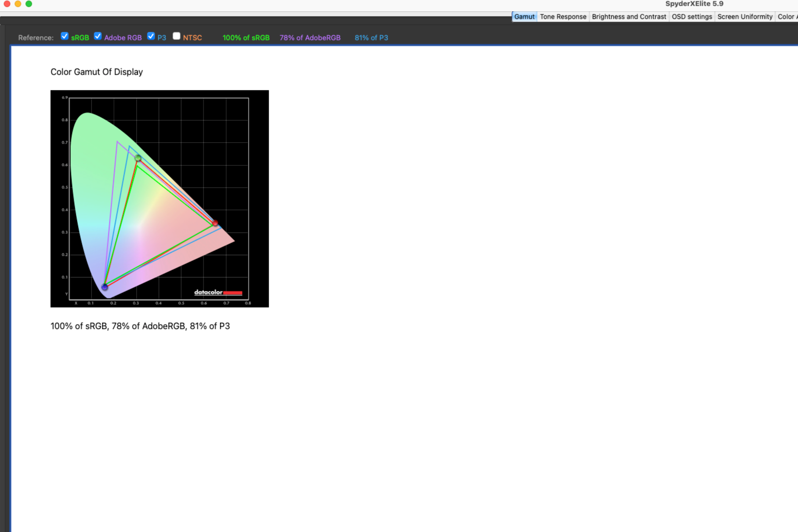The image size is (798, 532).
Task: Open the Brightness and Contrast tab
Action: (x=629, y=17)
